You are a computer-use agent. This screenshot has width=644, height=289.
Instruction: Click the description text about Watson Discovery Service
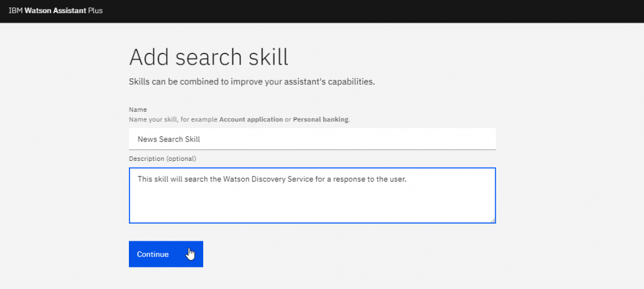(x=272, y=179)
